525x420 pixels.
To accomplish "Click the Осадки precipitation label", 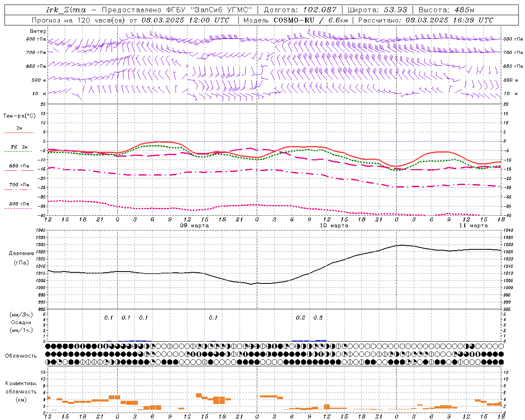I will [x=21, y=322].
